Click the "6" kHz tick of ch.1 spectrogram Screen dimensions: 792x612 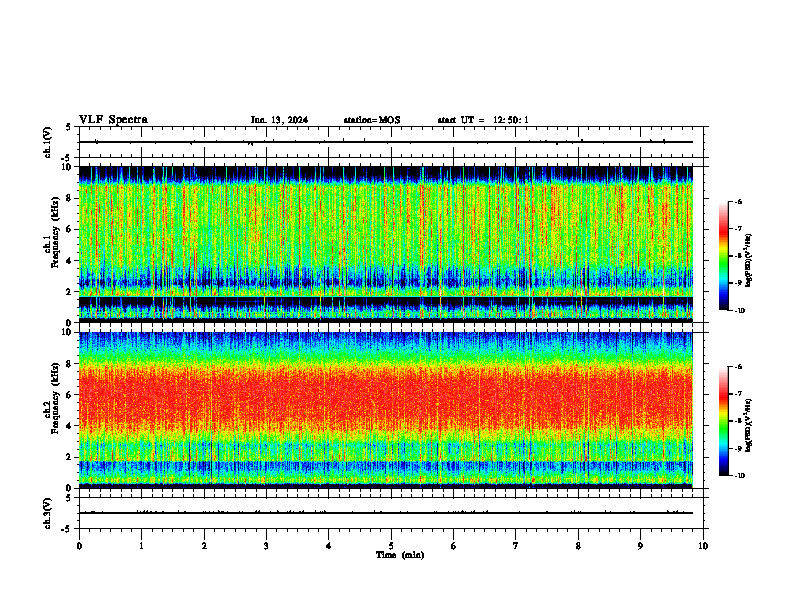(71, 229)
